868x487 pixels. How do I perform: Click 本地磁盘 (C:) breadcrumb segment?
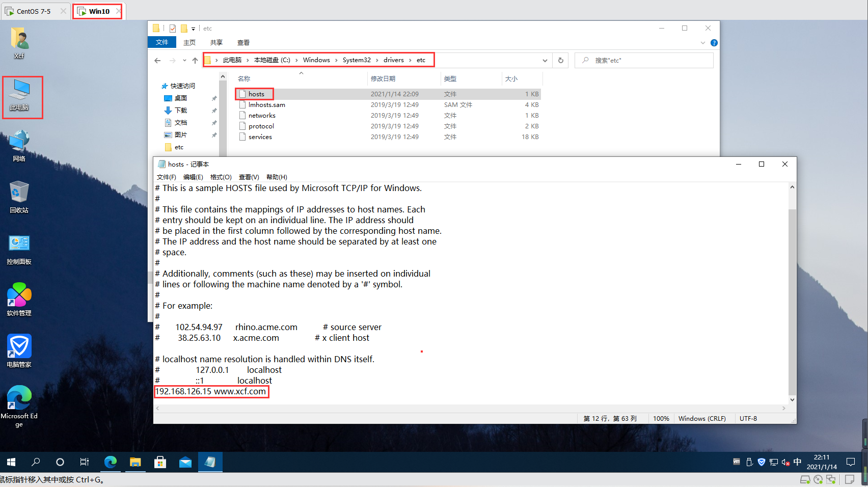[272, 60]
